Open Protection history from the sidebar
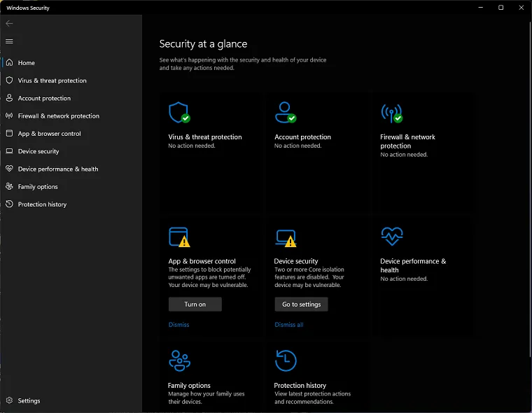The image size is (532, 413). coord(42,204)
